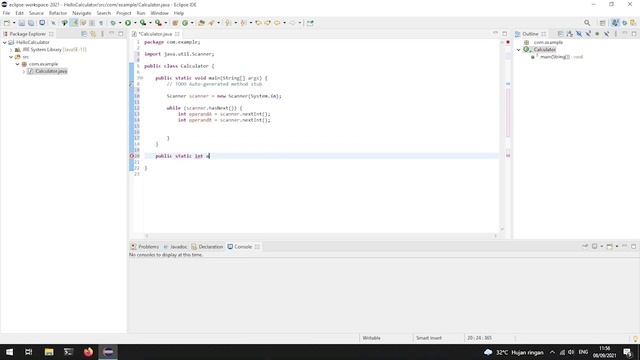The height and width of the screenshot is (360, 640).
Task: Click the Open Type toolbar icon
Action: (201, 23)
